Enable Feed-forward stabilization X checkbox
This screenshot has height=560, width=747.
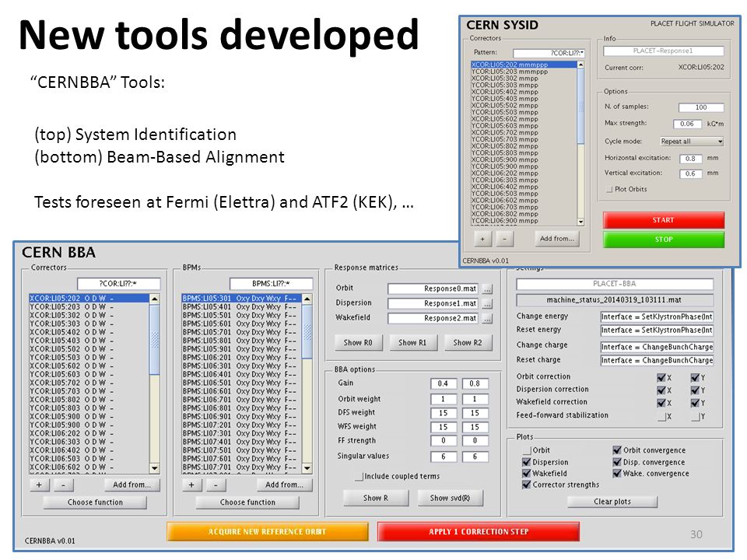tap(661, 417)
